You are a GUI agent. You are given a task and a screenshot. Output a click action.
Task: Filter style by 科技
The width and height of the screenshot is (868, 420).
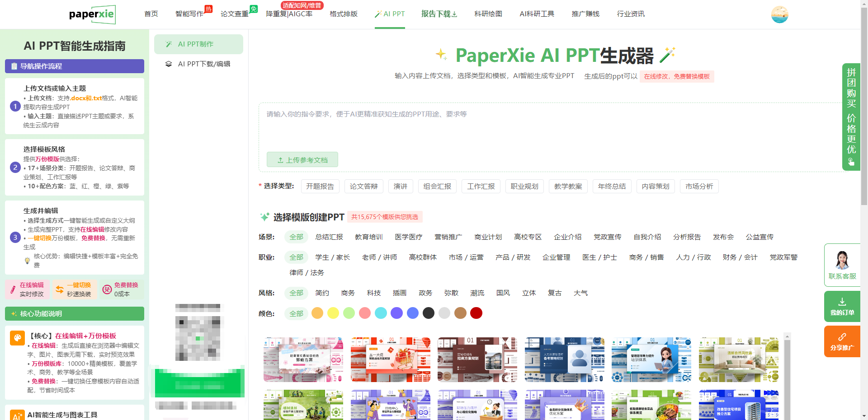pyautogui.click(x=373, y=293)
